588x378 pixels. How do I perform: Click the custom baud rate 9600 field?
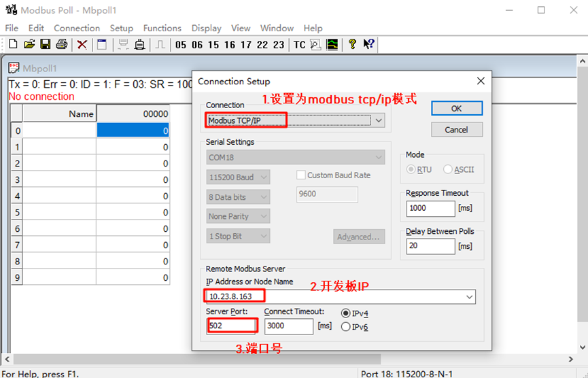tap(327, 194)
